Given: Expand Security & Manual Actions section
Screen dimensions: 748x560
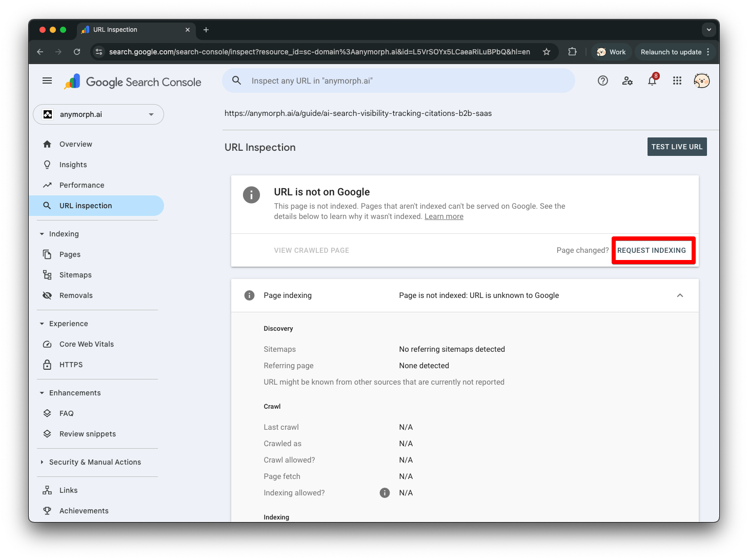Looking at the screenshot, I should click(x=95, y=462).
